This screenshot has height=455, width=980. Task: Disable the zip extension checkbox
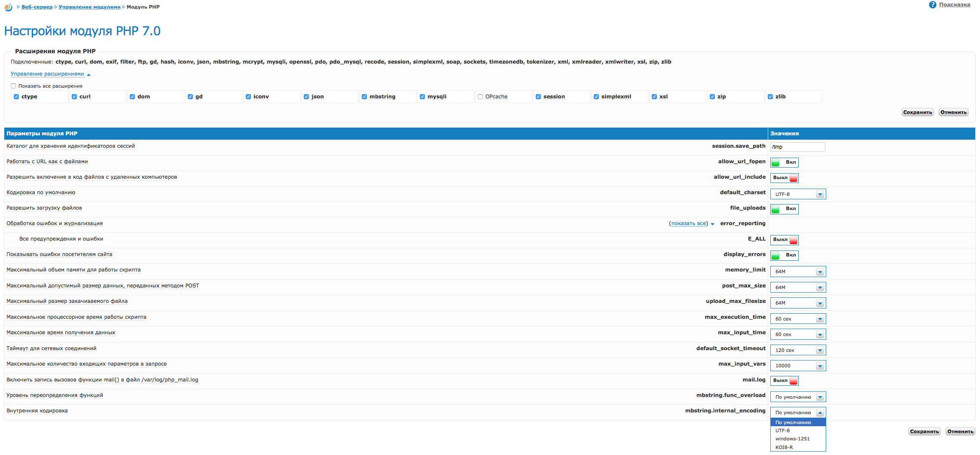click(712, 97)
